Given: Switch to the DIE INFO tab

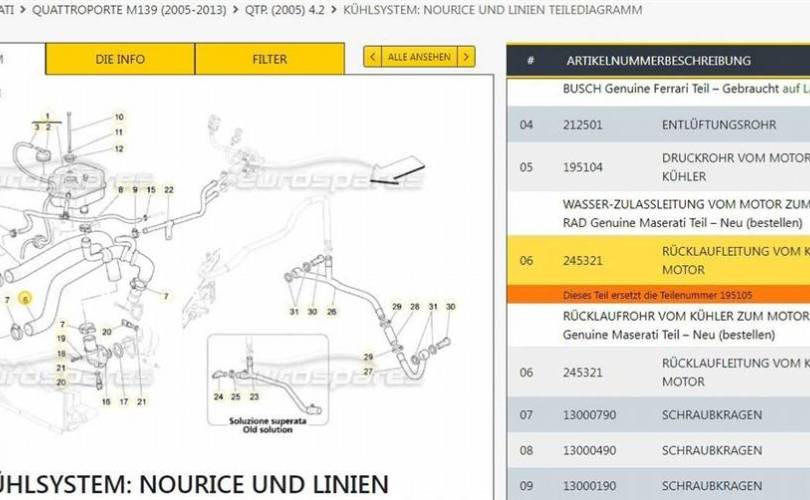Looking at the screenshot, I should click(120, 59).
